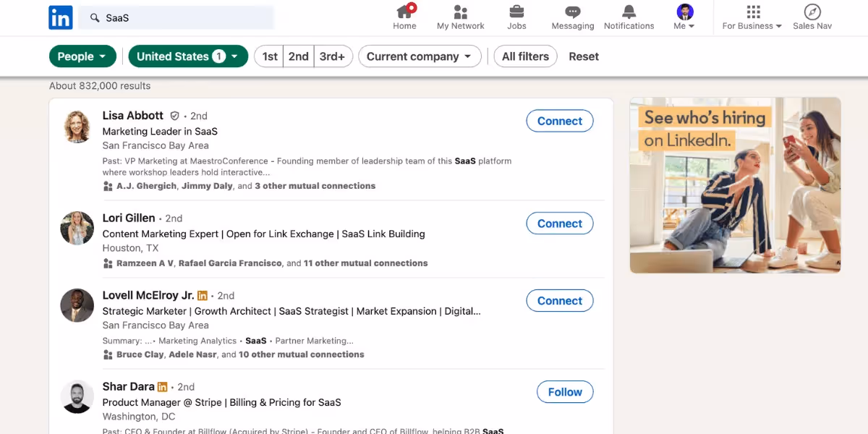Click the verified badge next to Lisa Abbott
The image size is (868, 434).
[x=174, y=116]
